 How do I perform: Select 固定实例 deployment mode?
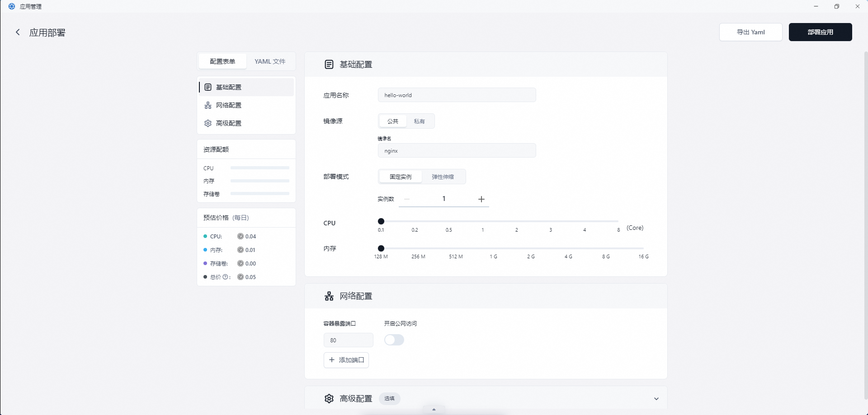click(401, 177)
